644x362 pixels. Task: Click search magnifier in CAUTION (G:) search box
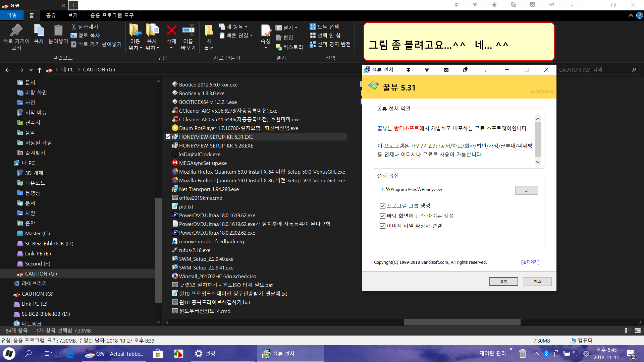click(634, 70)
